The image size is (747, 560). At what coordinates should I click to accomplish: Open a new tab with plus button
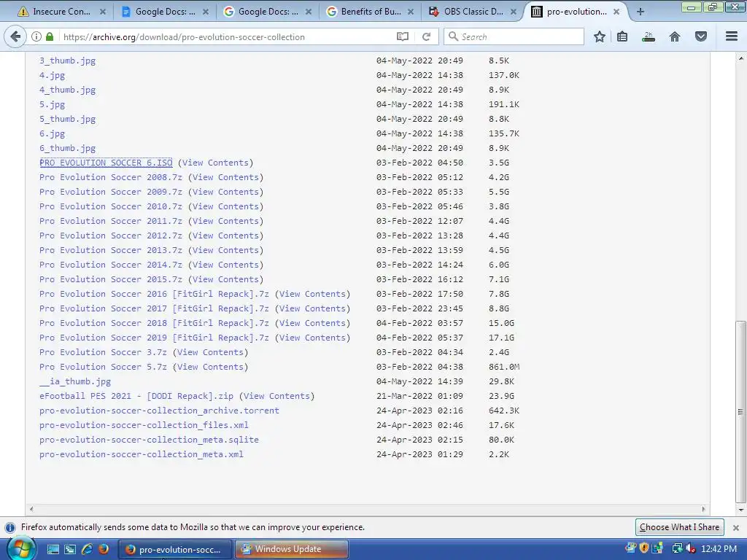(640, 12)
